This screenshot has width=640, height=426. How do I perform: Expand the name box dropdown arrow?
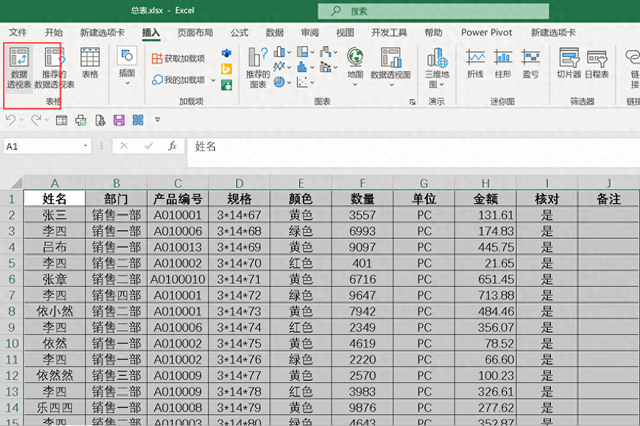click(85, 146)
